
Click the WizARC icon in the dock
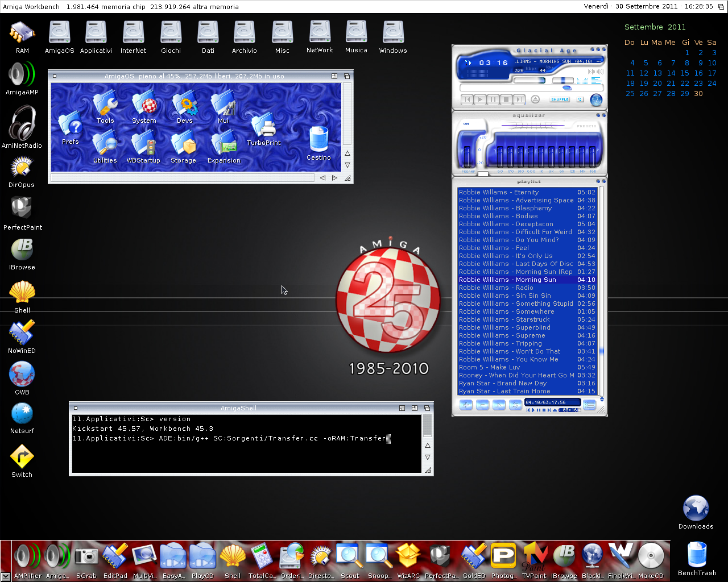pos(408,556)
